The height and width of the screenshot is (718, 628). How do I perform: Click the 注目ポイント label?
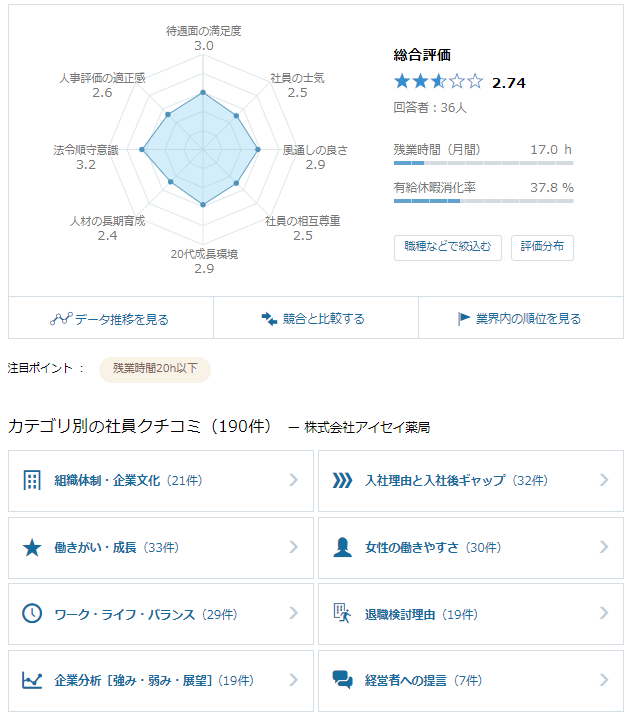40,368
